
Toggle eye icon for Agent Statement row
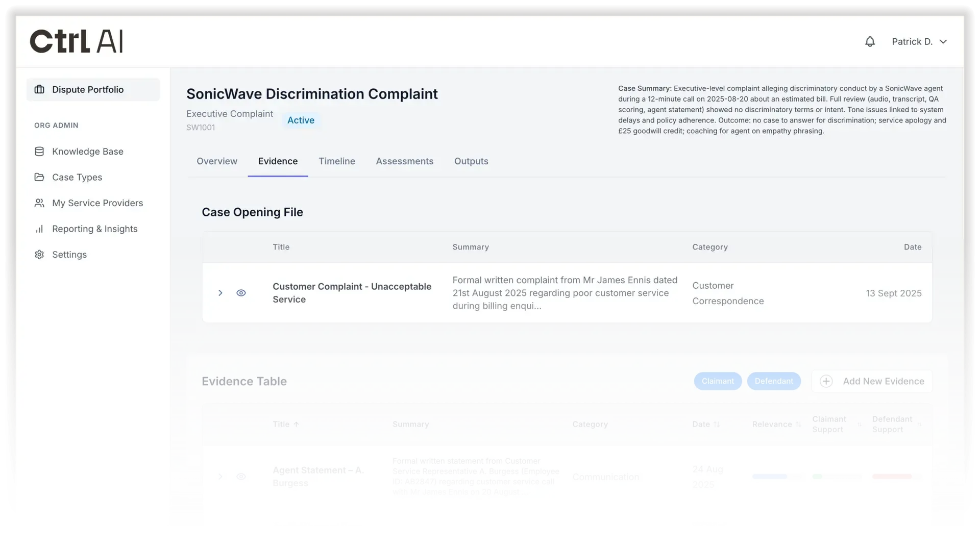click(241, 477)
